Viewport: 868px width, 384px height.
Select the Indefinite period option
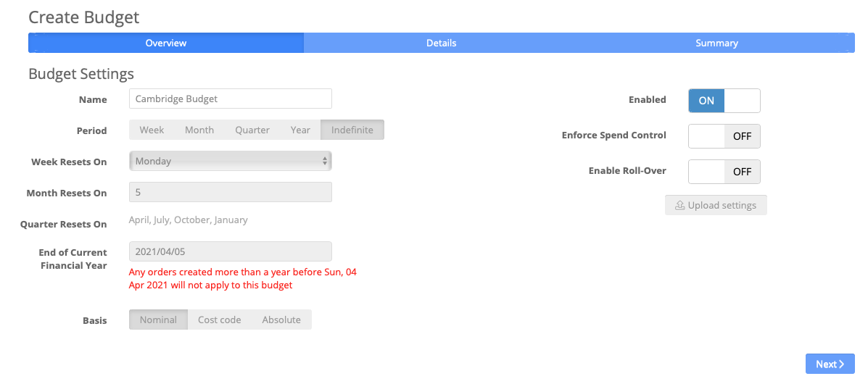[x=352, y=130]
